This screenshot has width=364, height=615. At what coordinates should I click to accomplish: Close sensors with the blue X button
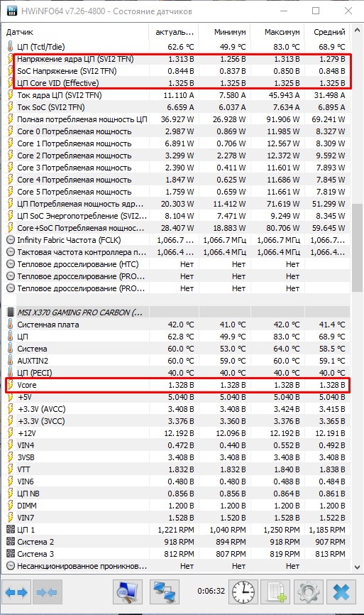pyautogui.click(x=342, y=592)
